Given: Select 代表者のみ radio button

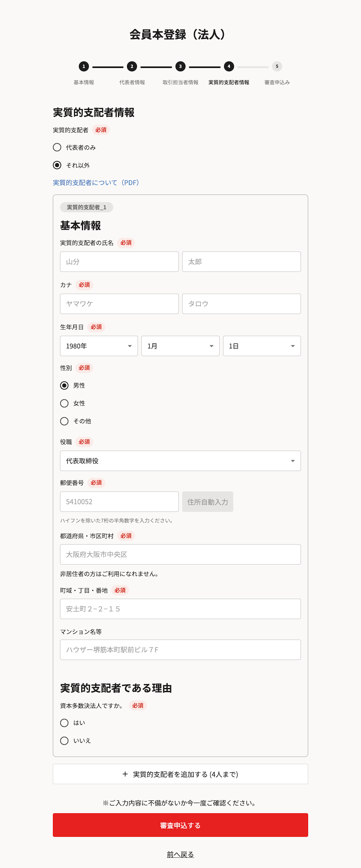Looking at the screenshot, I should (57, 147).
